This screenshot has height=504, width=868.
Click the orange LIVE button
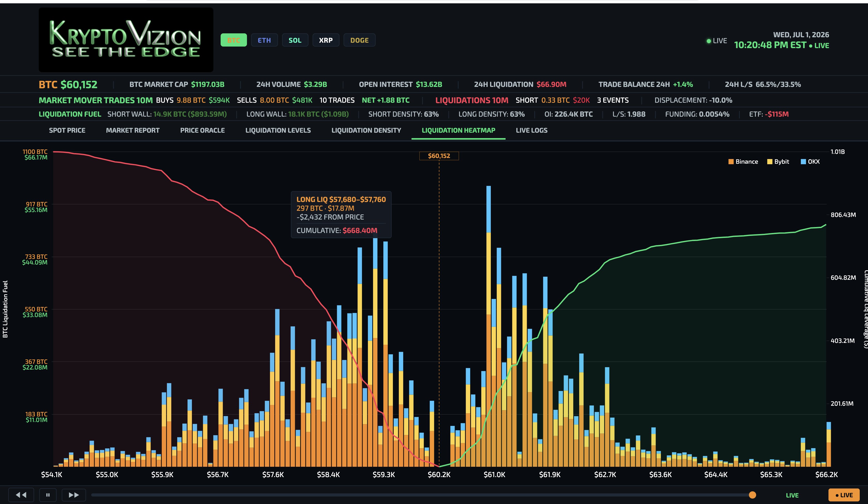pyautogui.click(x=844, y=495)
